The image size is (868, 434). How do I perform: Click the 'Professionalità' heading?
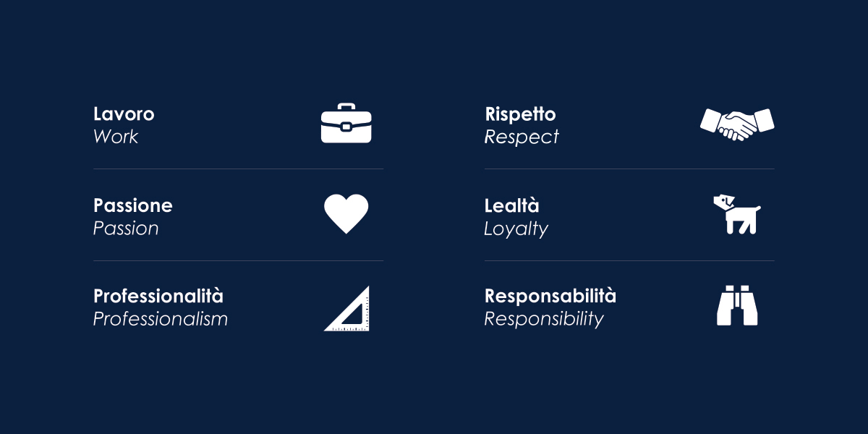pyautogui.click(x=158, y=297)
